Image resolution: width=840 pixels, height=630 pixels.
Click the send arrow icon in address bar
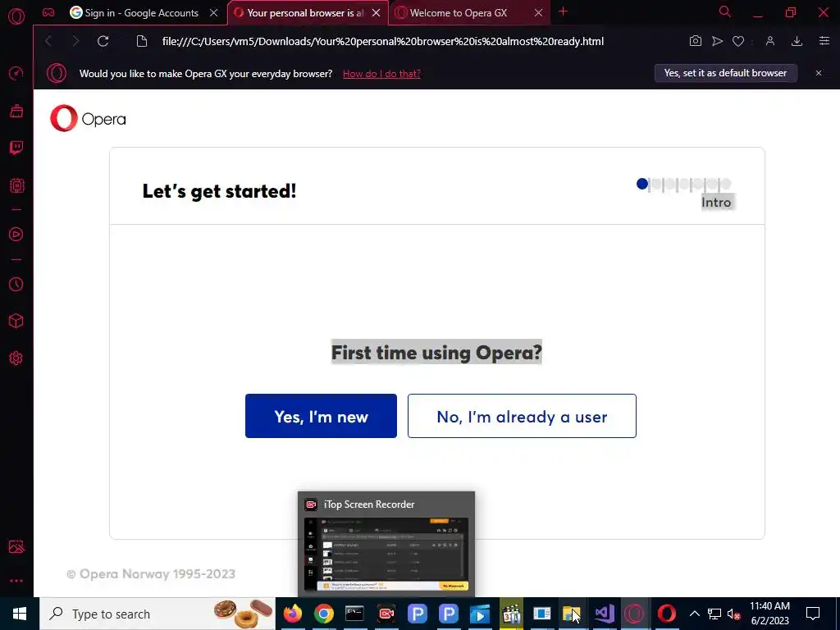click(x=717, y=41)
